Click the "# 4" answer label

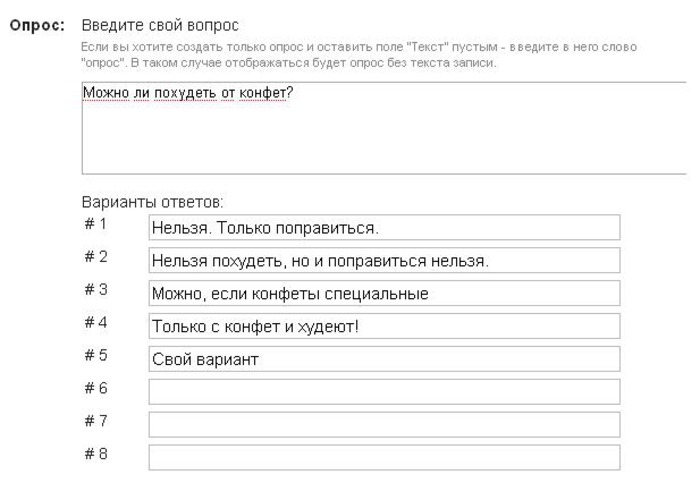coord(96,323)
